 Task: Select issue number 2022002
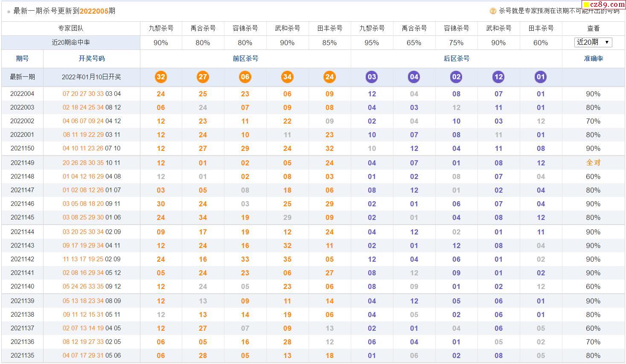[22, 121]
